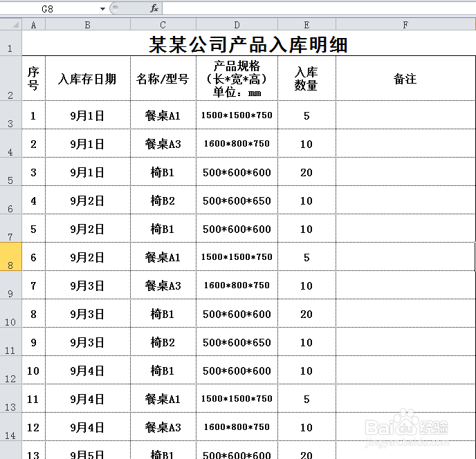
Task: Click 椅B2 in row 6
Action: tap(163, 200)
